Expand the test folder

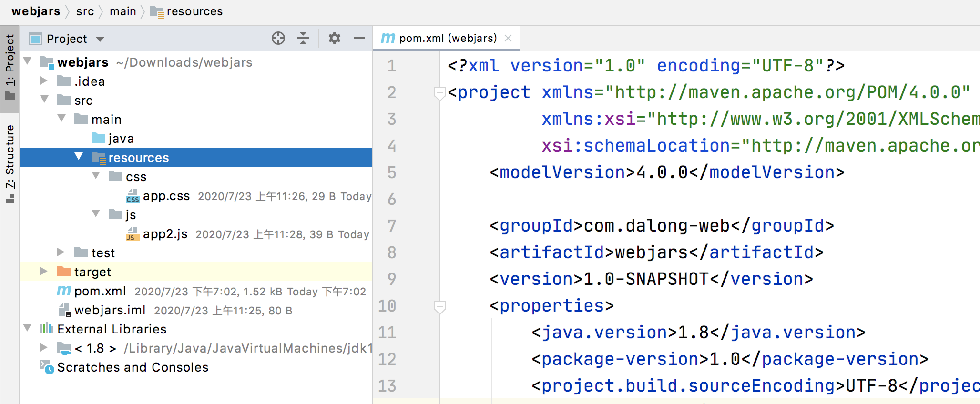click(x=61, y=252)
